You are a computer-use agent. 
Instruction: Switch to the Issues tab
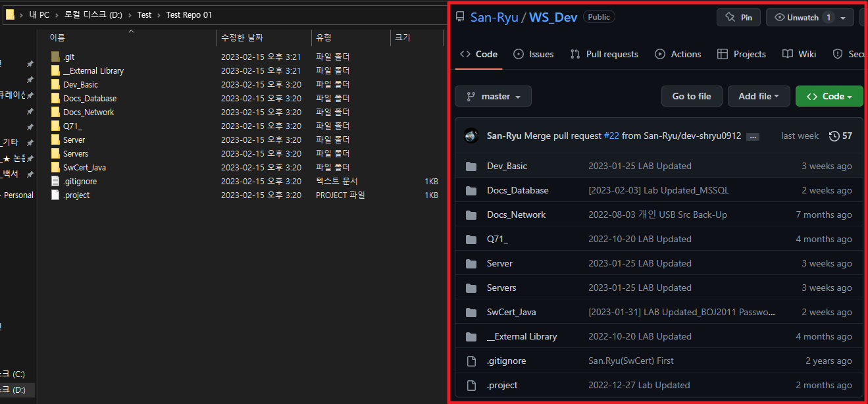(x=533, y=54)
